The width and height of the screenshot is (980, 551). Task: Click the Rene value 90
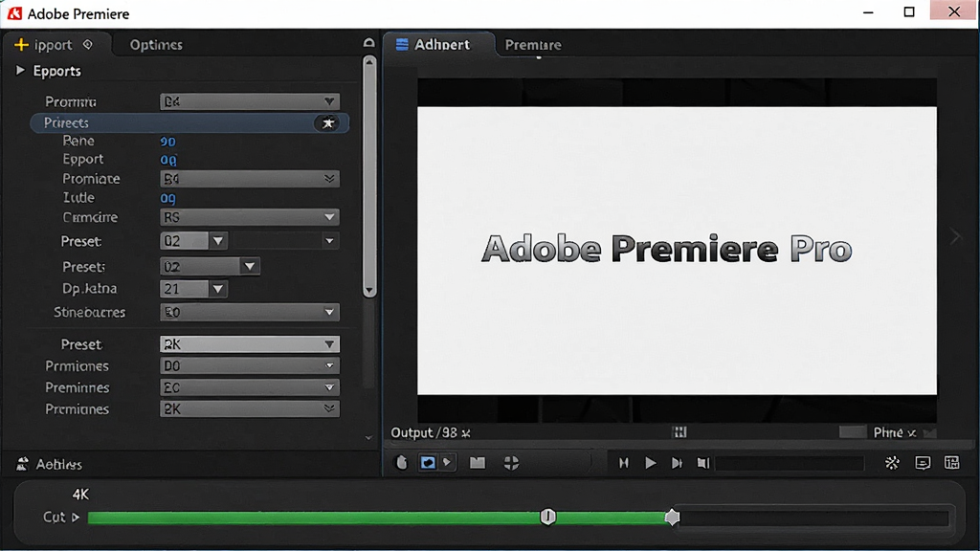click(x=167, y=142)
